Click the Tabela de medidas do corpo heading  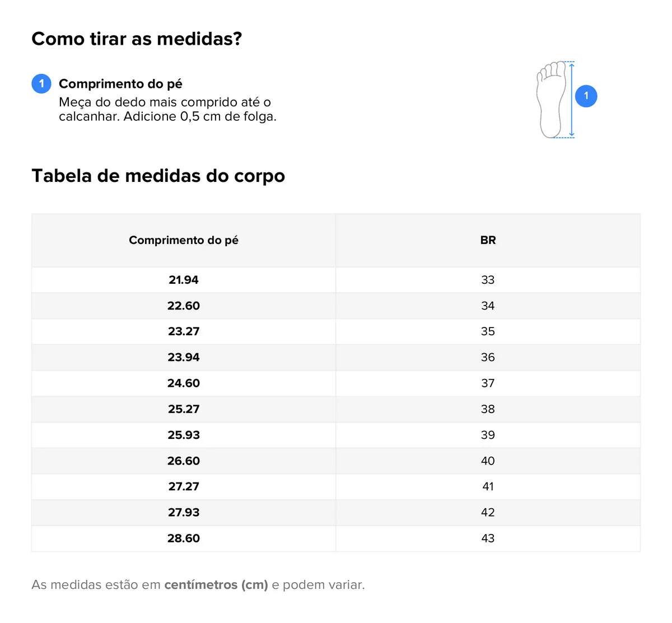pyautogui.click(x=158, y=176)
